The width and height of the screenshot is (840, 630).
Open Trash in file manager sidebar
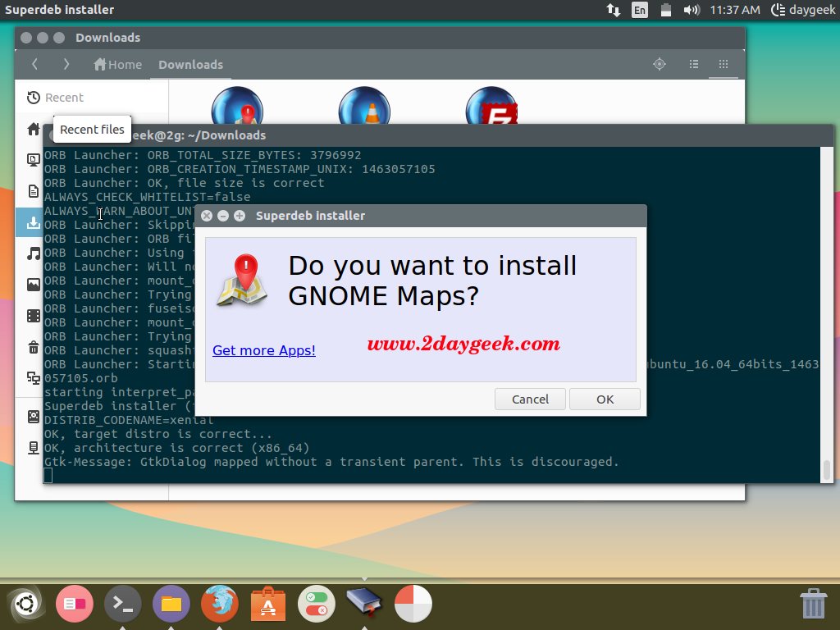tap(33, 347)
